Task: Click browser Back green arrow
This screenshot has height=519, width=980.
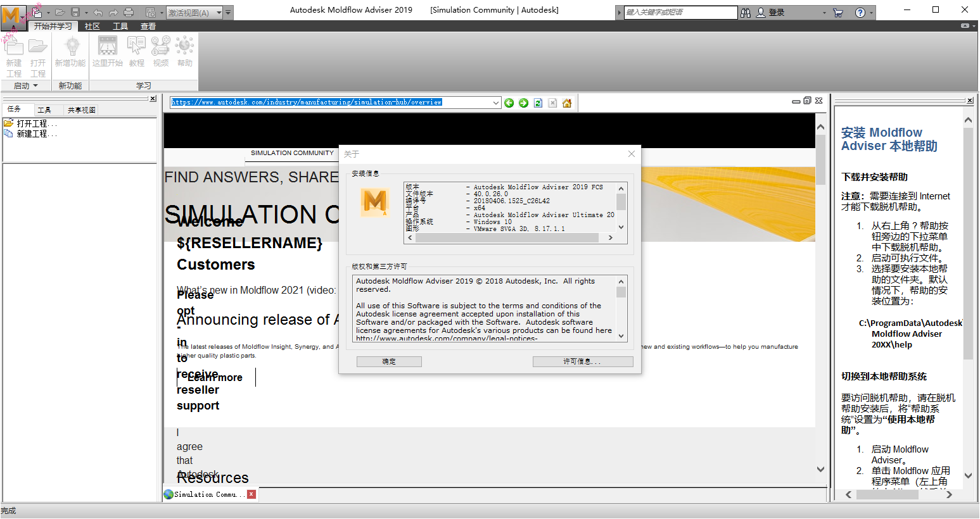Action: [509, 103]
